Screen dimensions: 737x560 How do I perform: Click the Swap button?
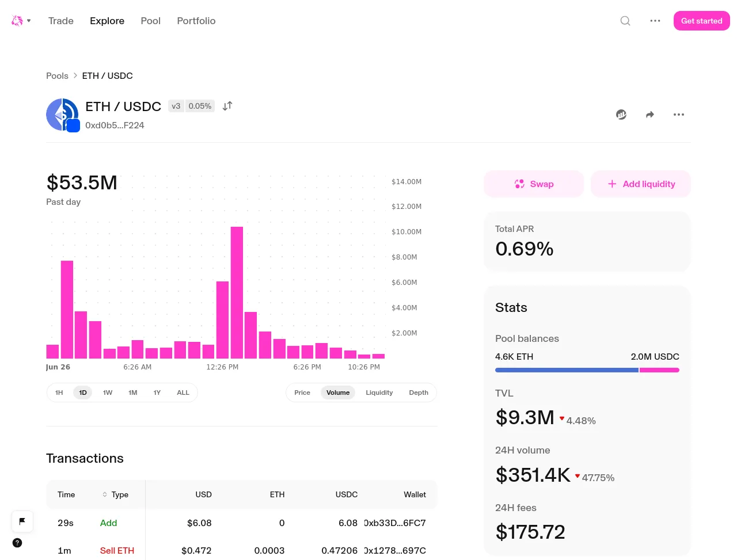pos(534,184)
